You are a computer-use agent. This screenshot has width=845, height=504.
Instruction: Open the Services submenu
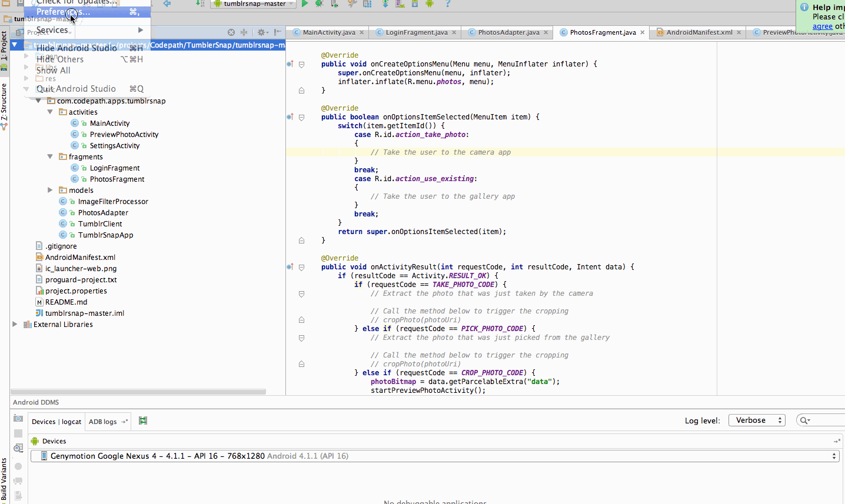tap(87, 30)
